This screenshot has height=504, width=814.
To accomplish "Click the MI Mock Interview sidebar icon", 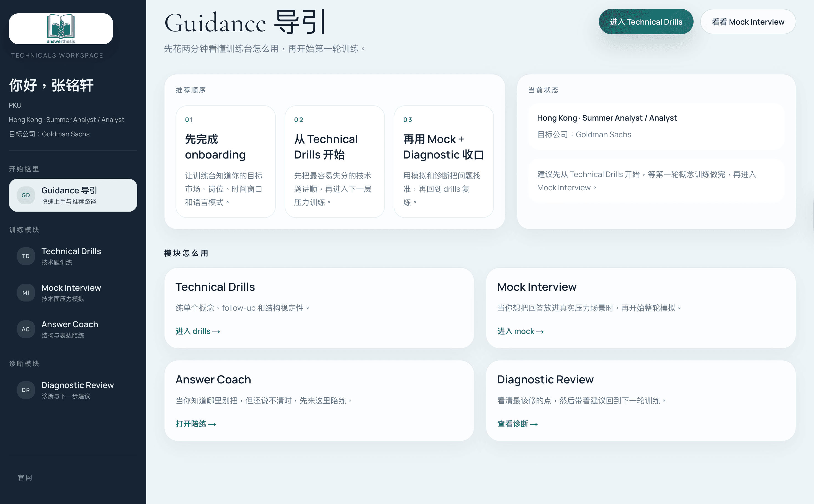I will pyautogui.click(x=26, y=292).
